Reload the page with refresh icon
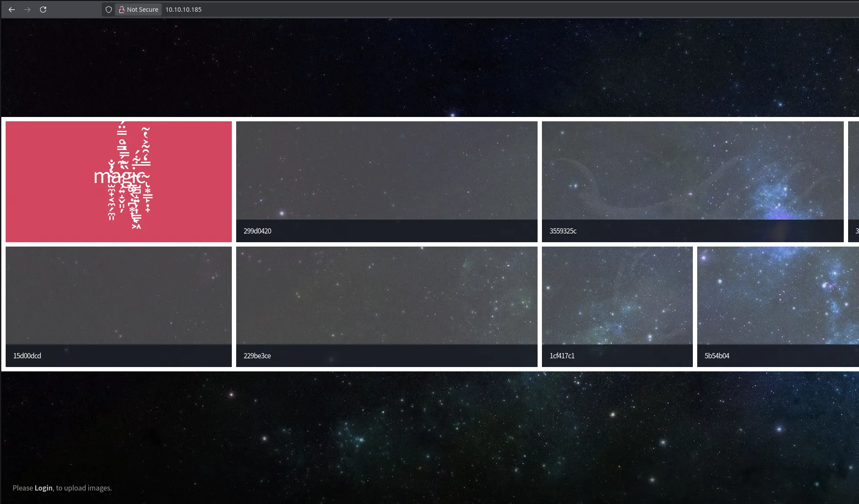859x504 pixels. click(43, 10)
